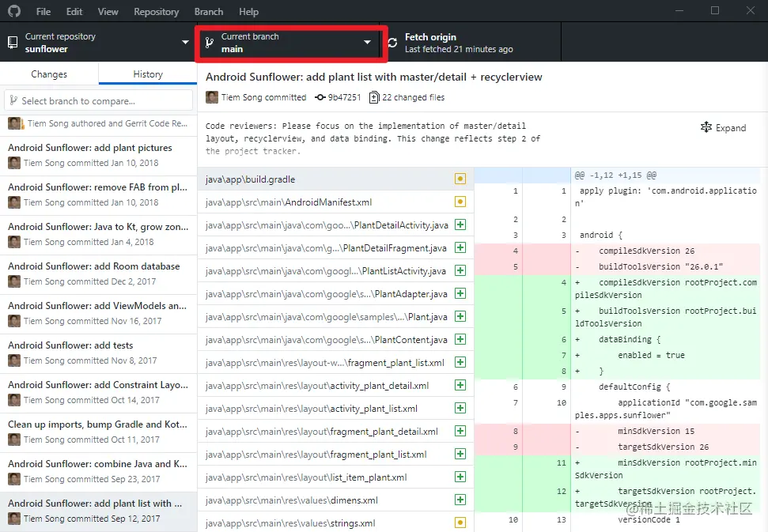The width and height of the screenshot is (768, 532).
Task: Click the Select branch to compare field
Action: pyautogui.click(x=98, y=100)
